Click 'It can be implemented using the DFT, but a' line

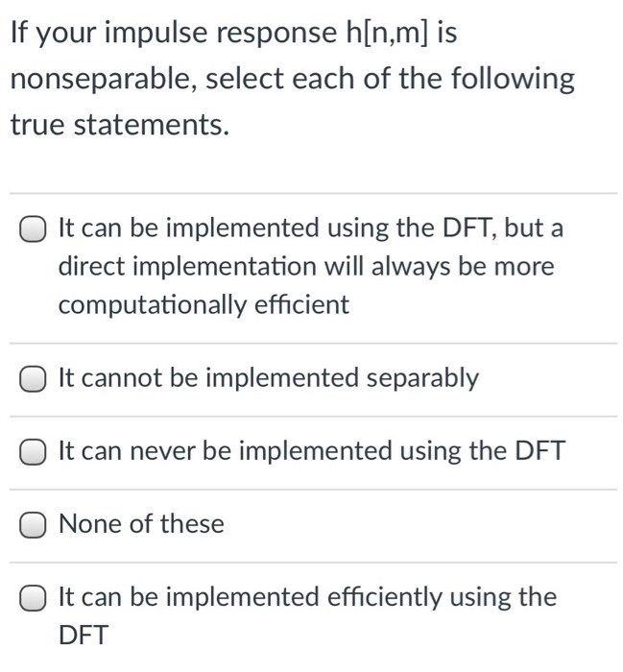tap(311, 228)
